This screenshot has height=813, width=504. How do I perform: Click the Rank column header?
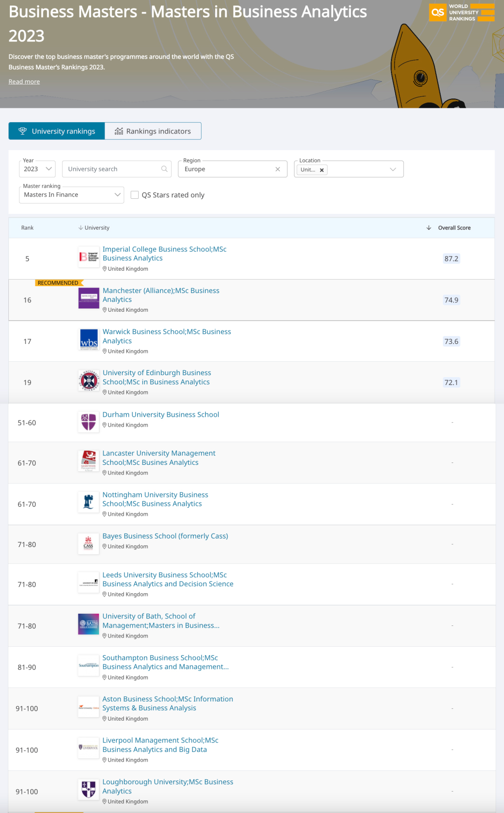pyautogui.click(x=27, y=228)
